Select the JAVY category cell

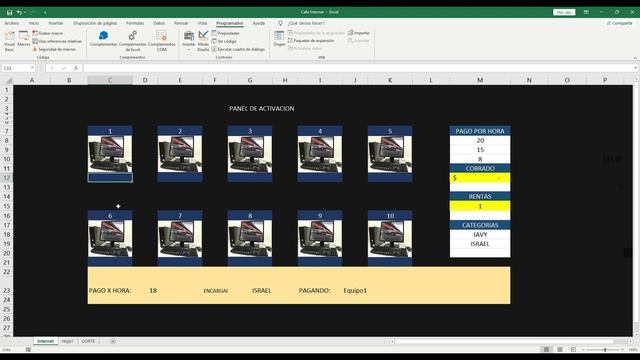(480, 234)
